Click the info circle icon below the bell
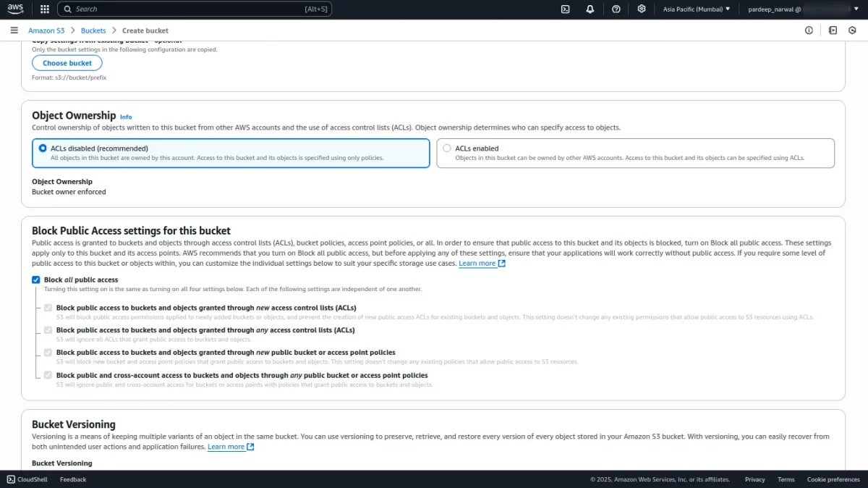The image size is (868, 488). (808, 30)
